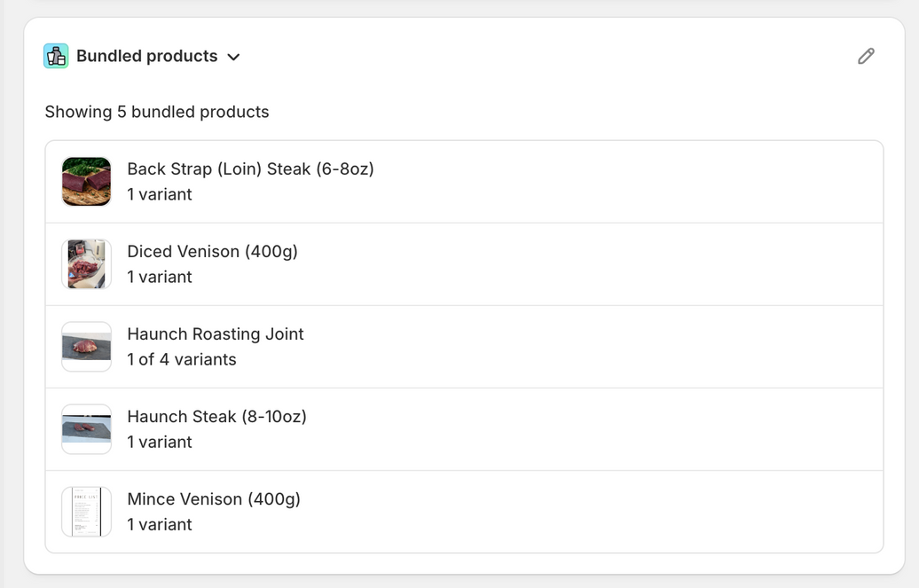This screenshot has width=919, height=588.
Task: Select the Mince Venison thumbnail image
Action: [x=86, y=512]
